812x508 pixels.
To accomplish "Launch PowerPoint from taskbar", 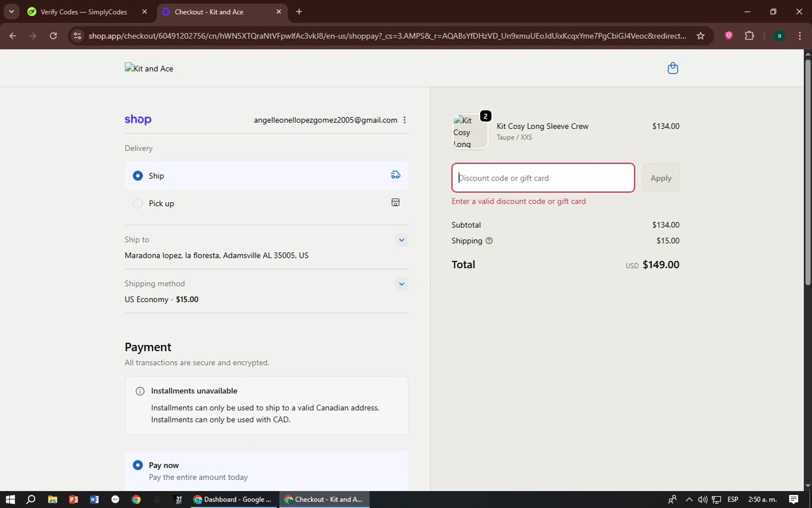I will pyautogui.click(x=74, y=499).
